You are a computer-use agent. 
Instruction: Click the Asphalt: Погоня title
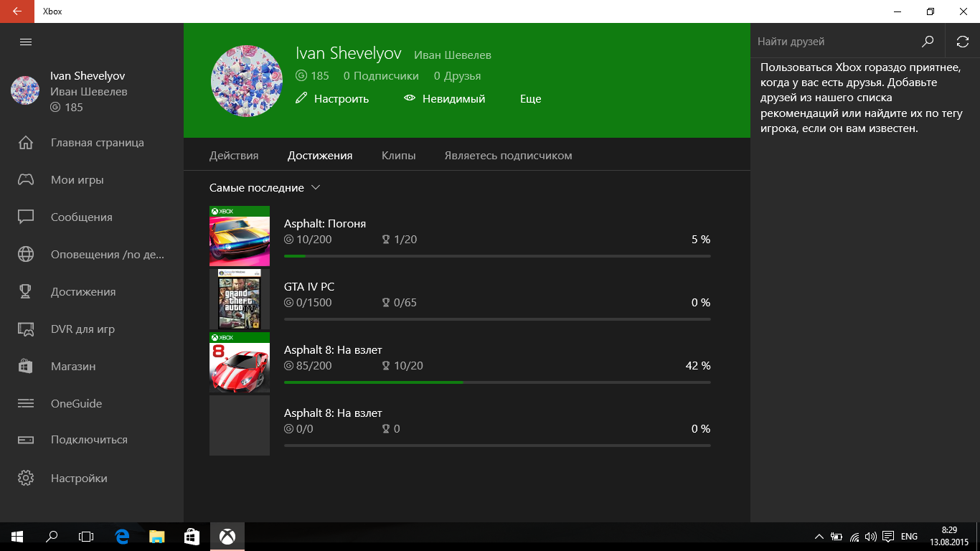[325, 224]
